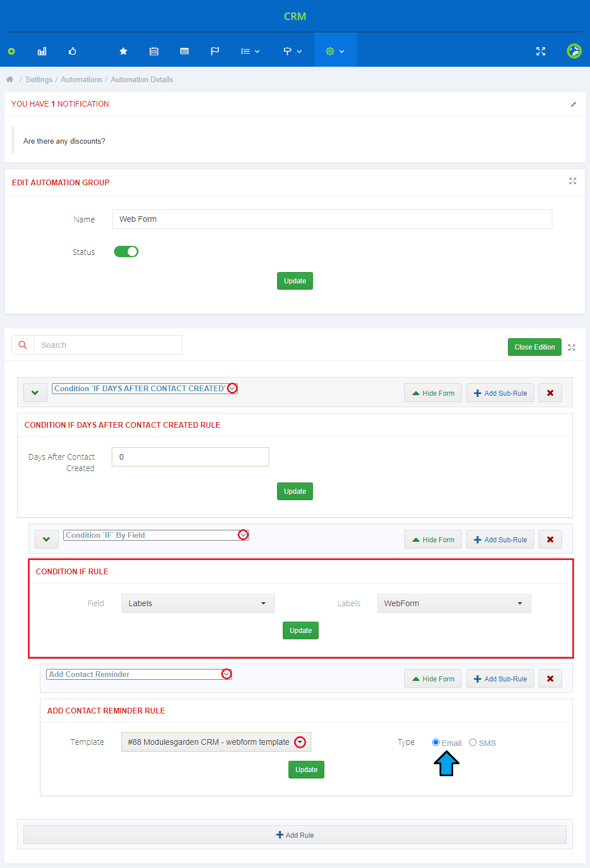
Task: Click the fullscreen expand icon in navbar
Action: pyautogui.click(x=541, y=51)
